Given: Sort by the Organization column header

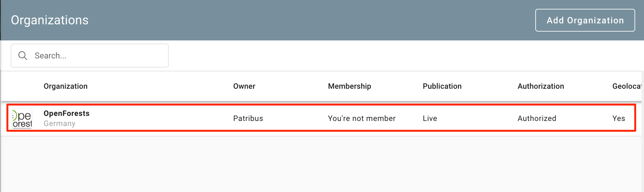Looking at the screenshot, I should tap(65, 86).
